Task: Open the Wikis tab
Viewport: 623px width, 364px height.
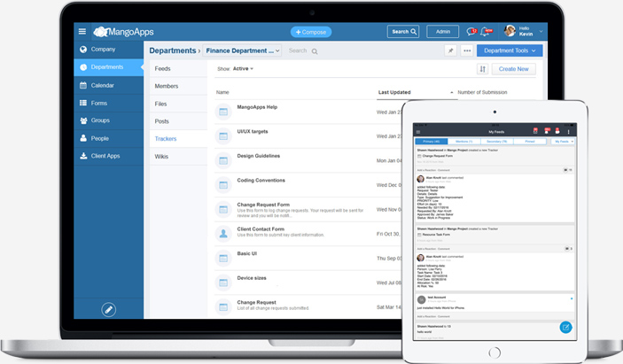Action: [x=178, y=157]
